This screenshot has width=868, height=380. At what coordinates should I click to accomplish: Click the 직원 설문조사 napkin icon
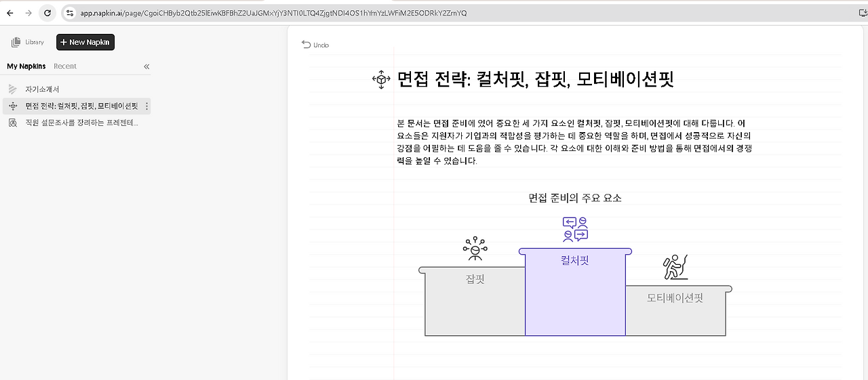click(13, 123)
